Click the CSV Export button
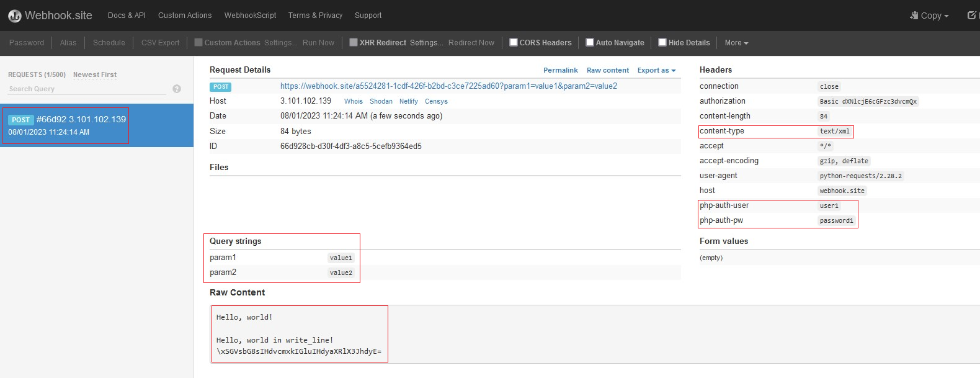 pyautogui.click(x=160, y=43)
